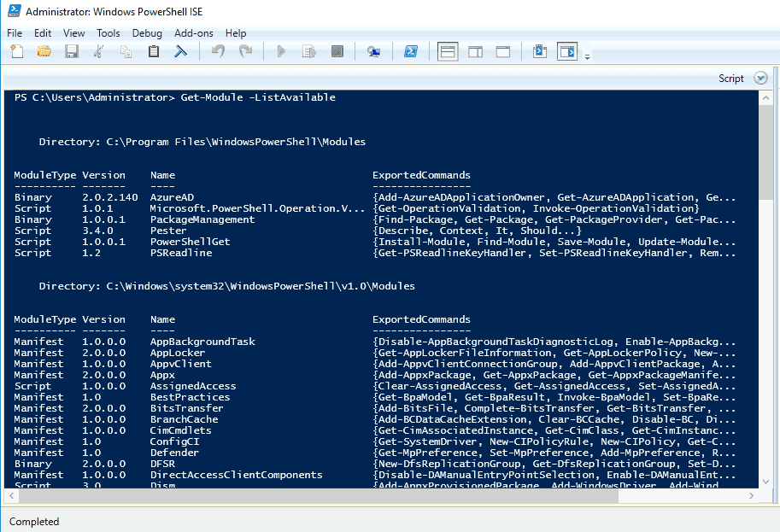The width and height of the screenshot is (780, 532).
Task: Toggle the Show Command Add-on icon
Action: click(x=567, y=52)
